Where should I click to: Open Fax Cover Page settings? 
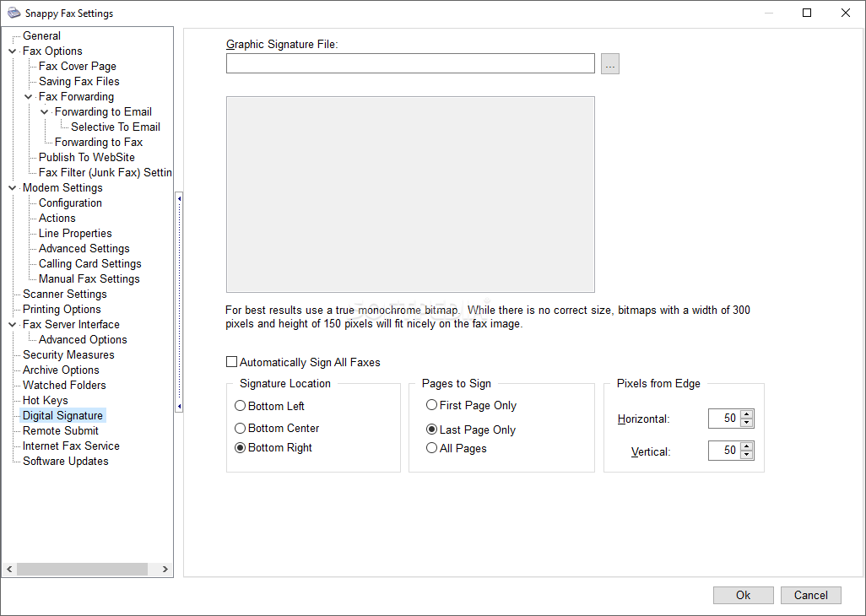[78, 66]
